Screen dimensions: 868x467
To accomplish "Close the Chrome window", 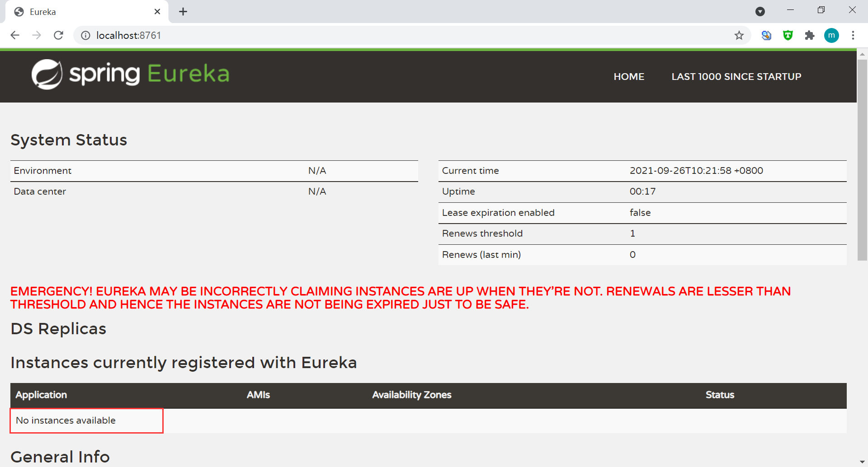I will pos(852,10).
